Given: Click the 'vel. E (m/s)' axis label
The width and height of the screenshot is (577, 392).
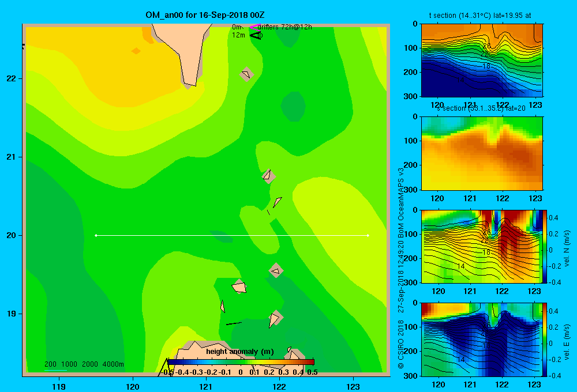Looking at the screenshot, I should [x=567, y=342].
